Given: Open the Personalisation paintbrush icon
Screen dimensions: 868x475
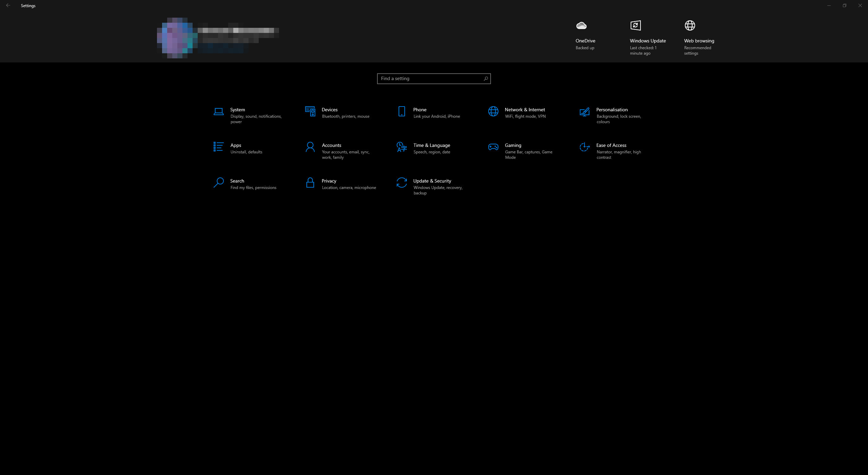Looking at the screenshot, I should [x=585, y=111].
